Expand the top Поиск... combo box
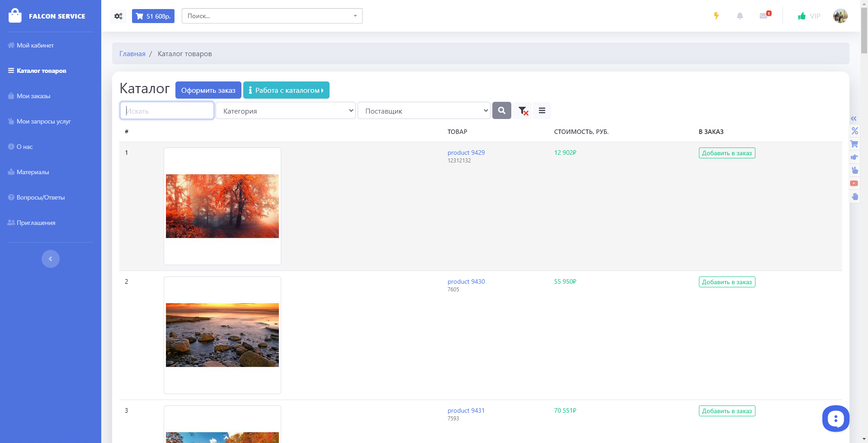 click(272, 16)
